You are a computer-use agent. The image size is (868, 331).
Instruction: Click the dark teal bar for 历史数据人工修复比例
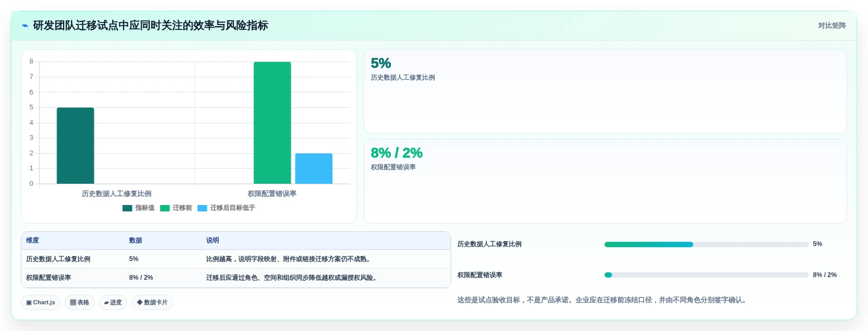75,146
